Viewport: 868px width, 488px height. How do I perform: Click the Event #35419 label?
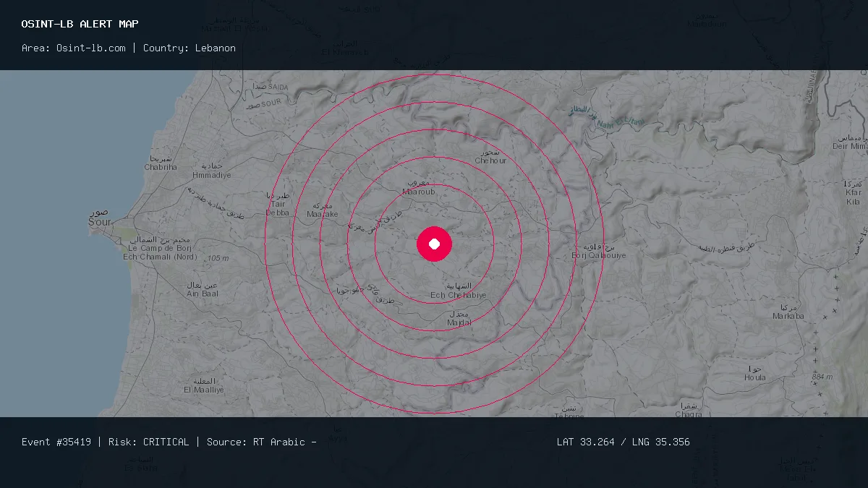pyautogui.click(x=56, y=442)
